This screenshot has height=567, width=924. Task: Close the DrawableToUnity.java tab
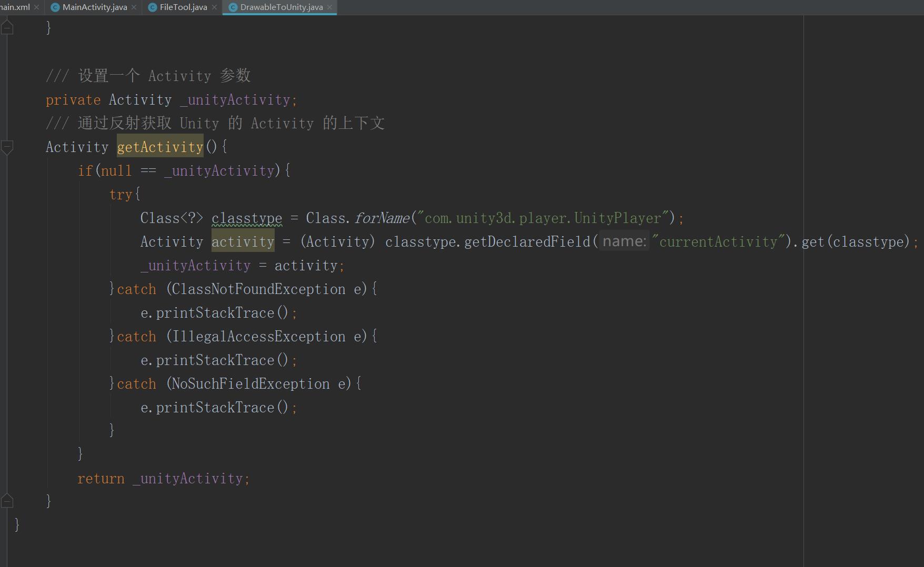tap(329, 7)
